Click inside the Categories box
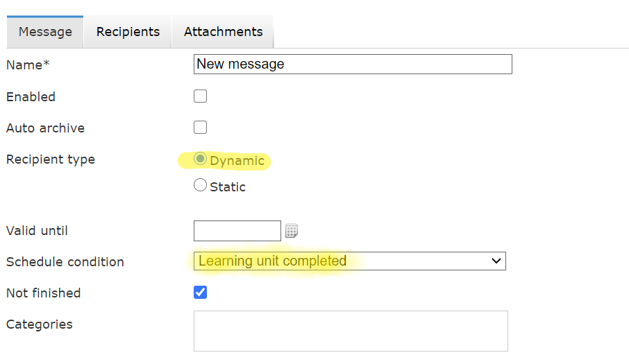This screenshot has width=629, height=364. [351, 331]
